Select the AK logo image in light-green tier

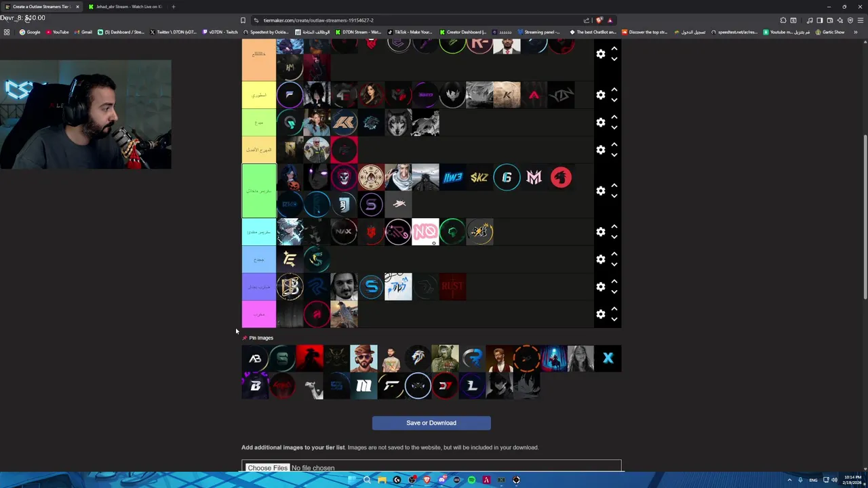[344, 123]
